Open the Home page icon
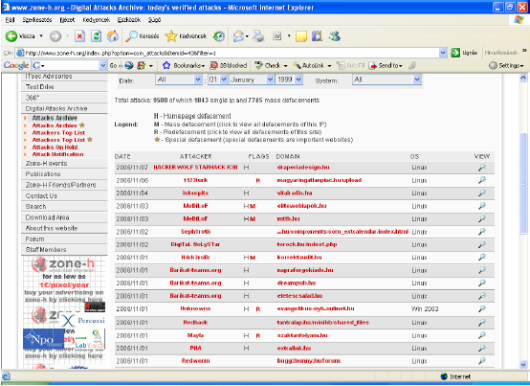The width and height of the screenshot is (530, 386). point(113,36)
